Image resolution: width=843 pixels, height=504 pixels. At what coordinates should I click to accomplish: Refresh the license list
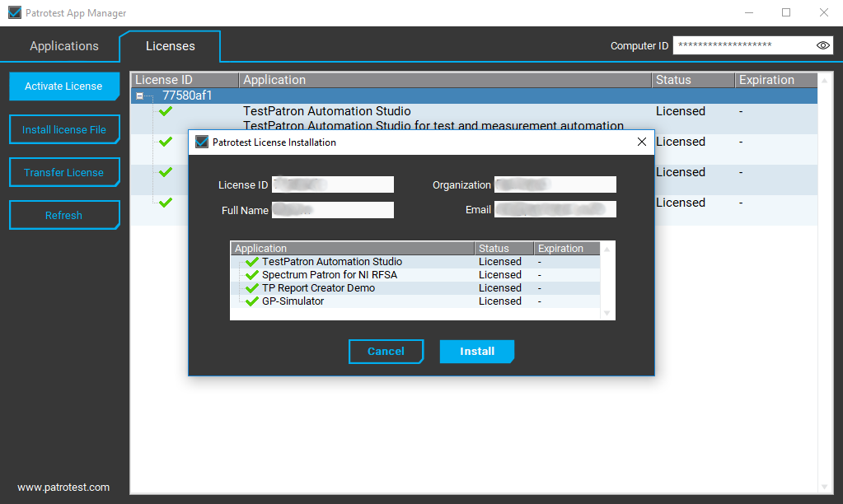63,215
